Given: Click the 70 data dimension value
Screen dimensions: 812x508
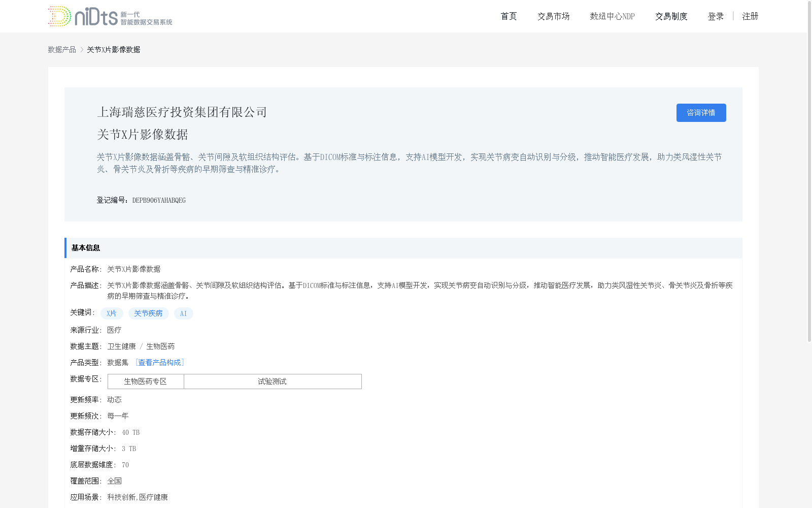Looking at the screenshot, I should (x=125, y=465).
